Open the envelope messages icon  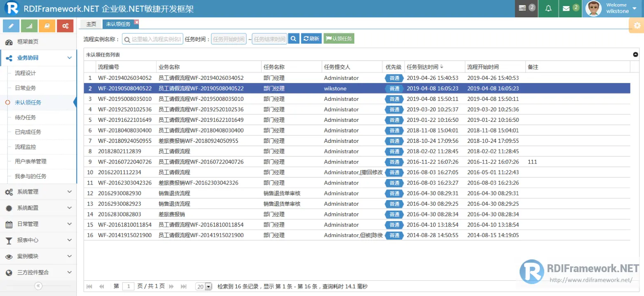570,8
